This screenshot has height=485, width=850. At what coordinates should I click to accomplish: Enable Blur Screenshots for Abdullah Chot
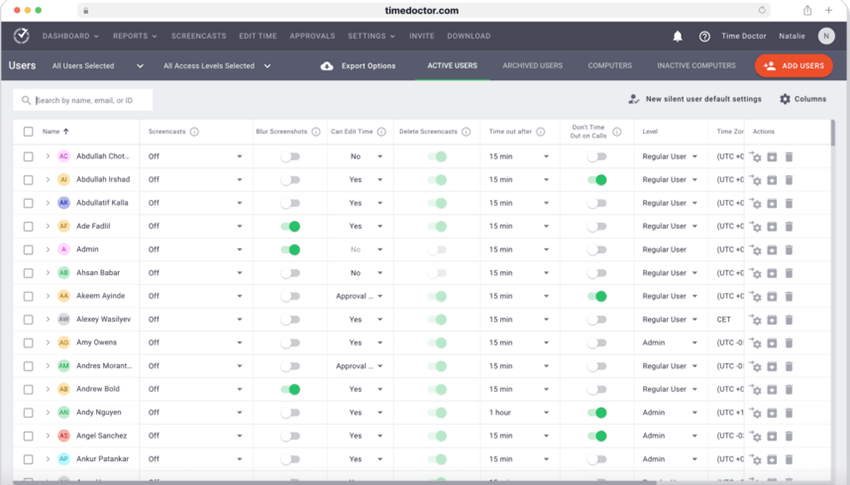coord(290,157)
